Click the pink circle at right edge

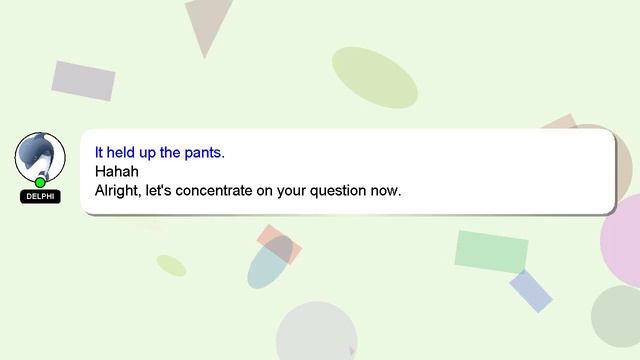click(622, 241)
